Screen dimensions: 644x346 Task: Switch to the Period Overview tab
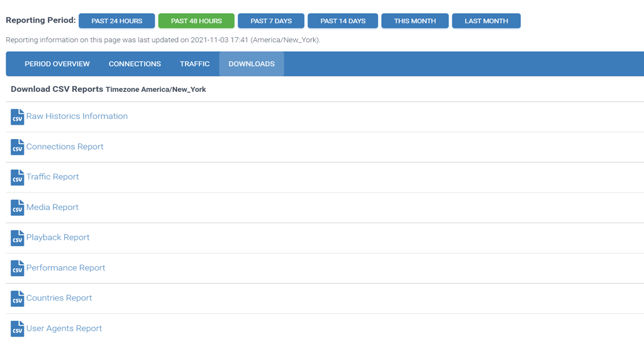pos(57,64)
